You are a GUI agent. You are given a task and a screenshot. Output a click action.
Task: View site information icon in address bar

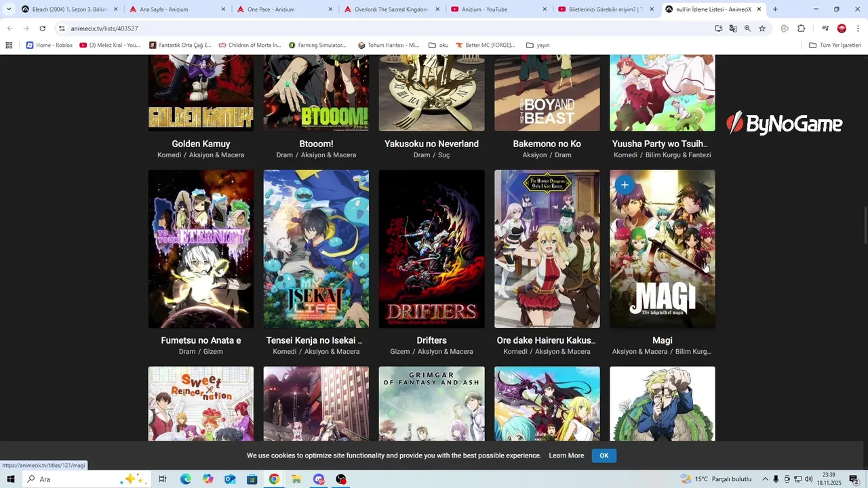pyautogui.click(x=62, y=28)
